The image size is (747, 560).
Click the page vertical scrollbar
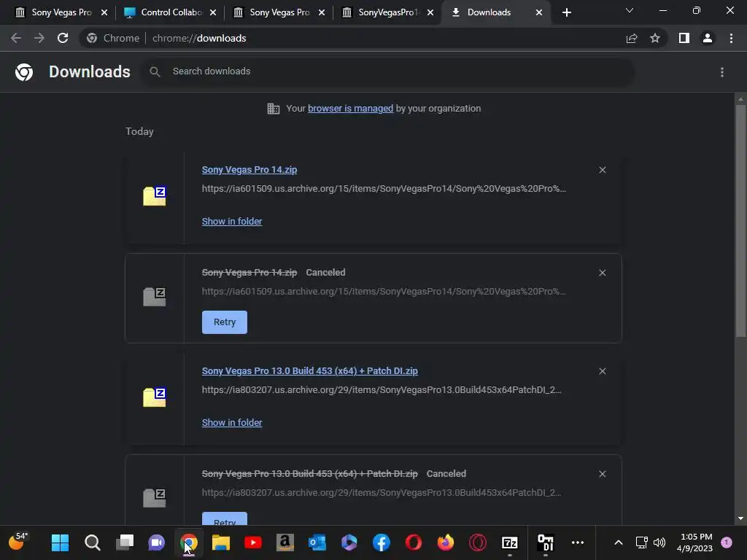[x=740, y=220]
